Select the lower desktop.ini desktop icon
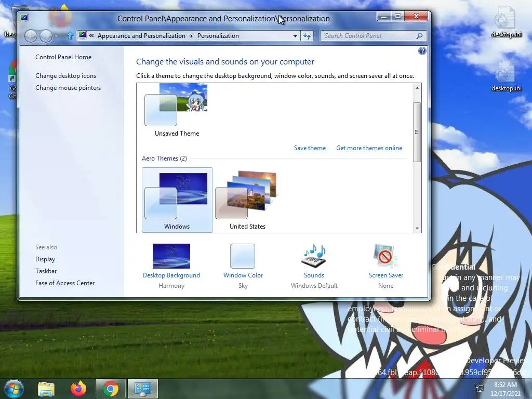The height and width of the screenshot is (399, 532). [506, 76]
